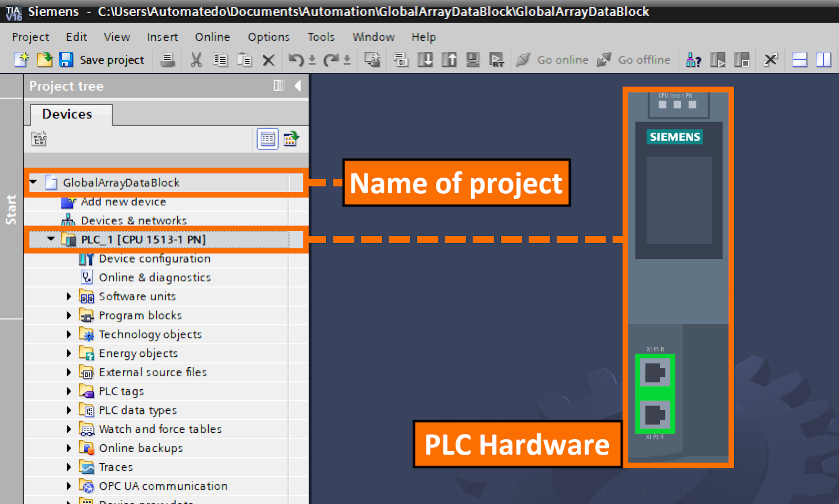The height and width of the screenshot is (504, 839).
Task: Split editor space horizontally
Action: (x=800, y=60)
